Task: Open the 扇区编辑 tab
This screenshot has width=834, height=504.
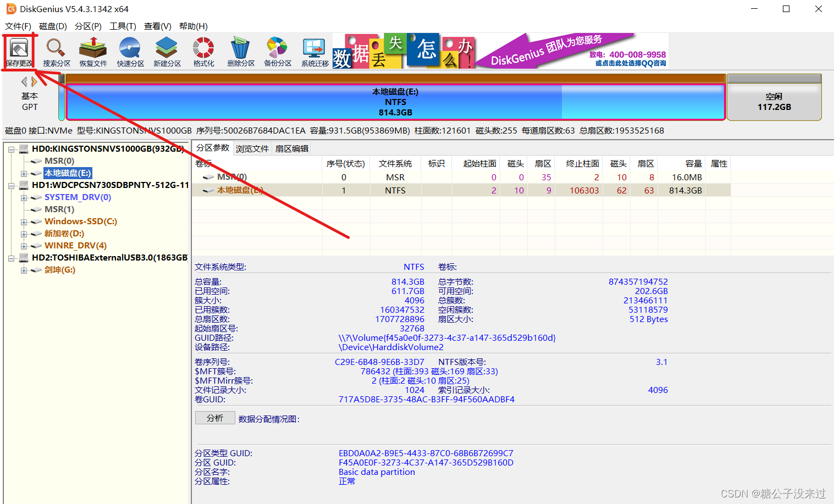Action: pyautogui.click(x=291, y=148)
